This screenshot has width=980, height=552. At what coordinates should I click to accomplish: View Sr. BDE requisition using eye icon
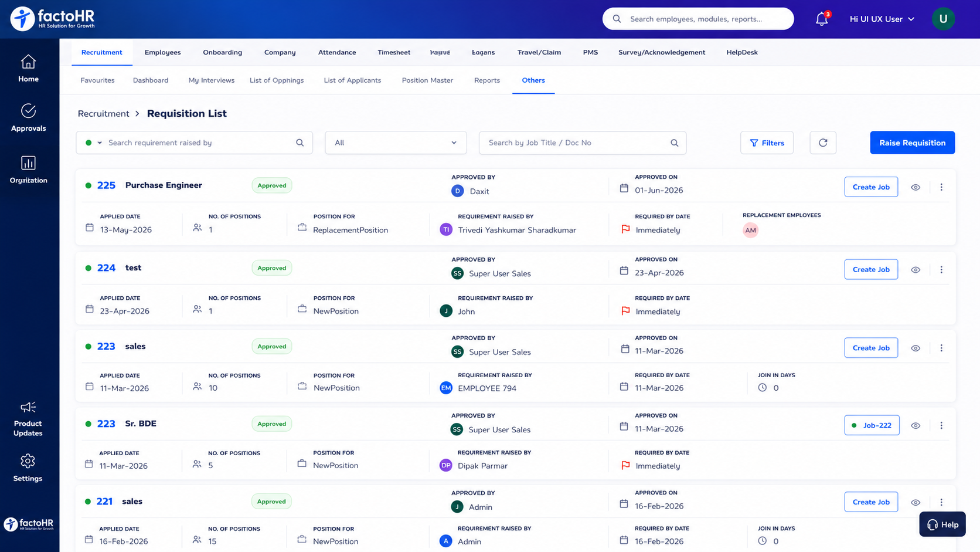click(916, 425)
